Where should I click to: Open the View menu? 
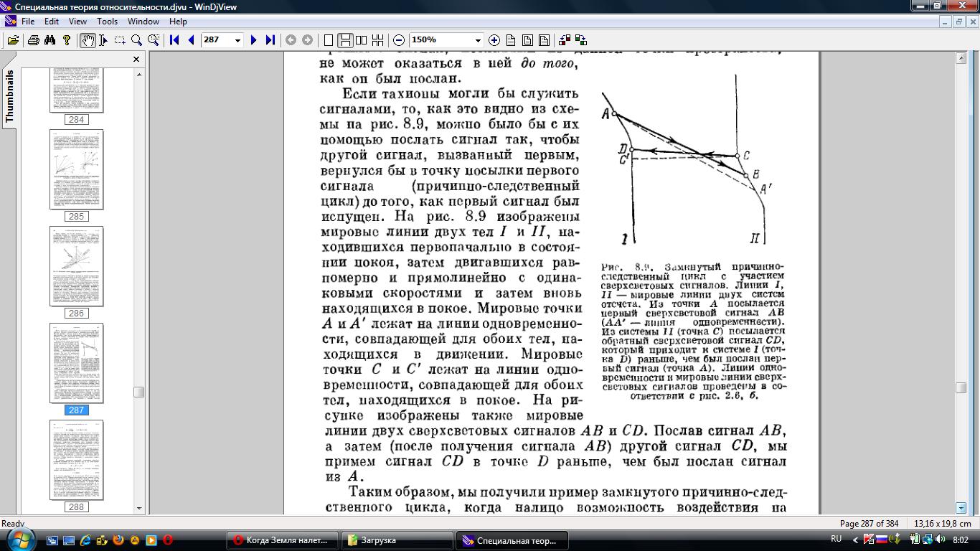[77, 22]
